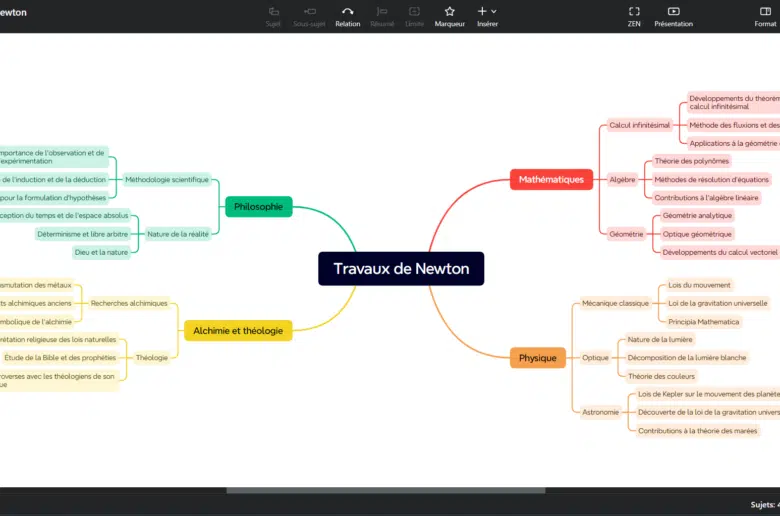780x516 pixels.
Task: Select the Mathématiques topic node
Action: (x=551, y=180)
